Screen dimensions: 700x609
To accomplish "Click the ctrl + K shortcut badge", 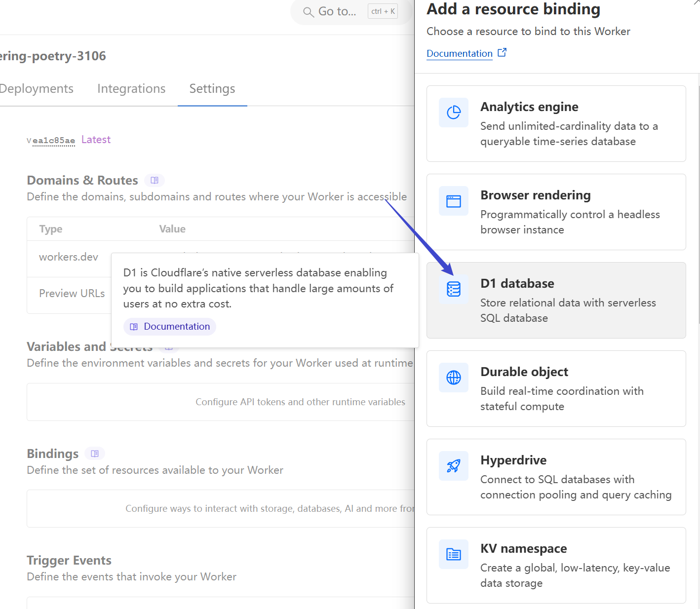I will point(383,11).
